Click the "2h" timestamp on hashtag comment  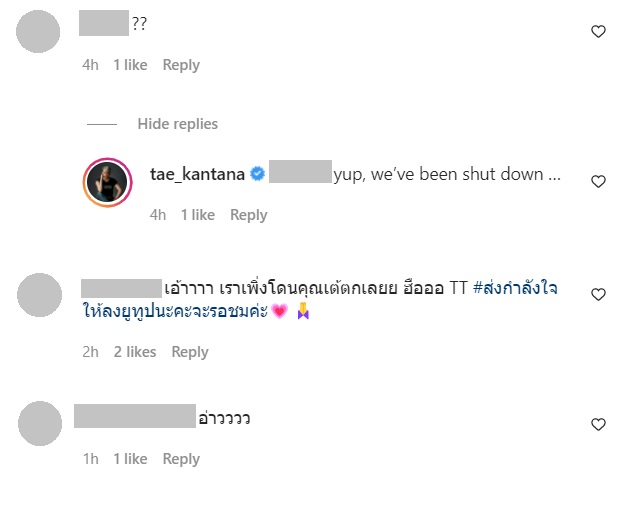point(90,352)
